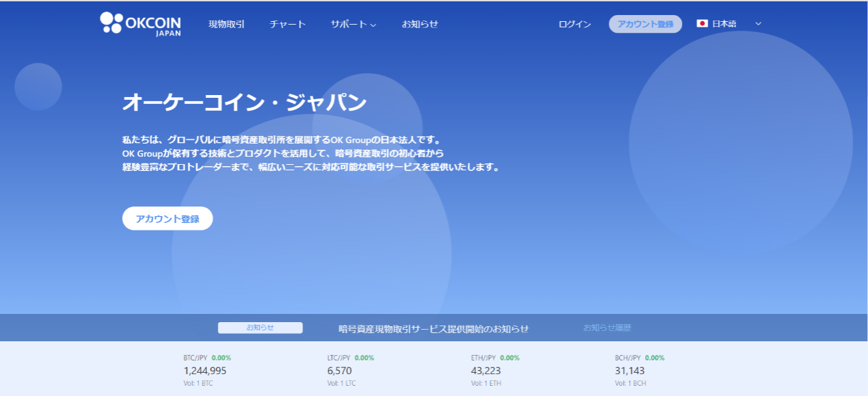Click the language dropdown chevron arrow
The height and width of the screenshot is (396, 868).
[x=758, y=24]
